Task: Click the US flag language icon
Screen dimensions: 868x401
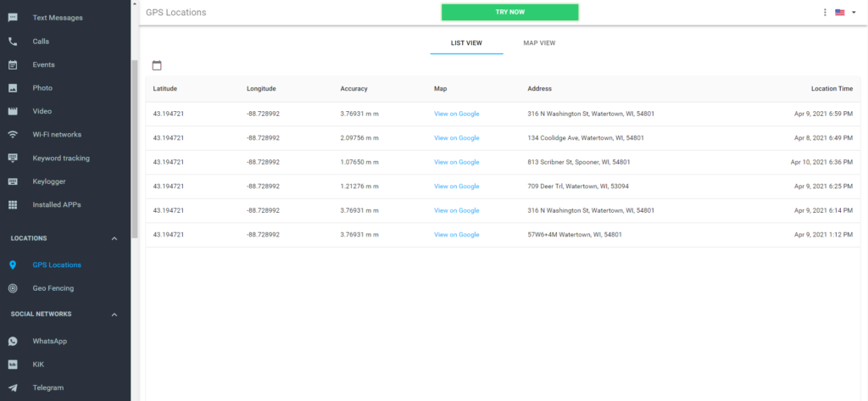Action: click(x=840, y=12)
